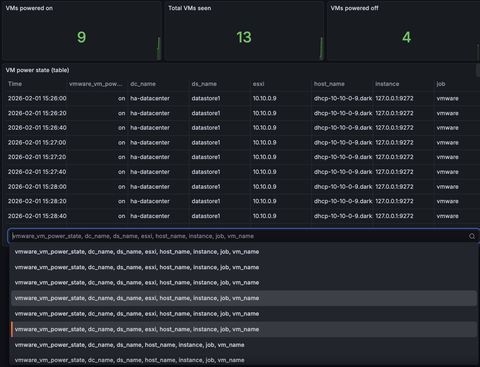Open the VMs powered on panel title
The image size is (480, 367).
(x=29, y=8)
